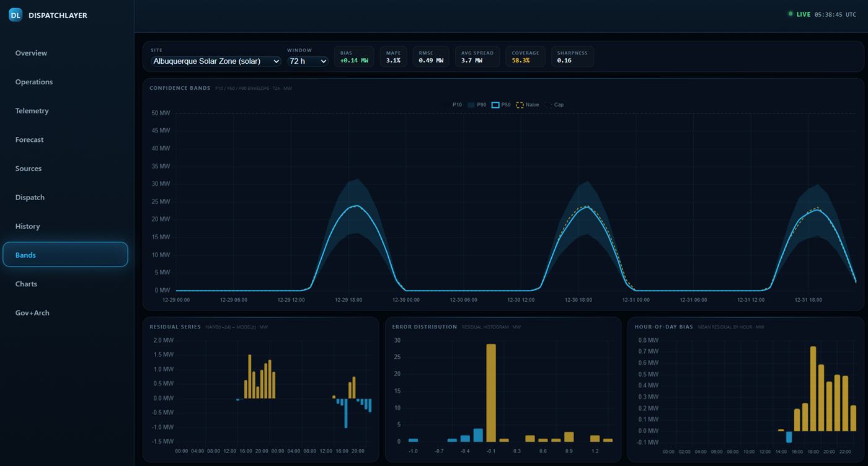Click the SHARPNESS 0.16 stat card
The width and height of the screenshot is (868, 466).
click(x=572, y=56)
